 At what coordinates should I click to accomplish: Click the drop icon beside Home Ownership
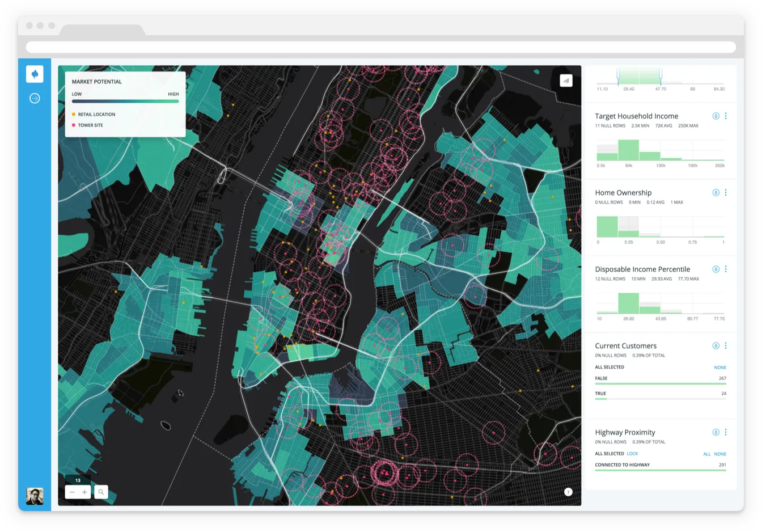(715, 192)
